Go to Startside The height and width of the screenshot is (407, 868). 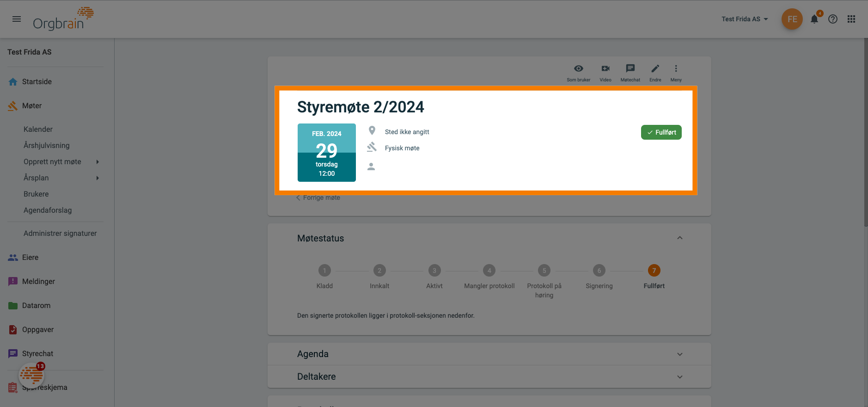[37, 82]
